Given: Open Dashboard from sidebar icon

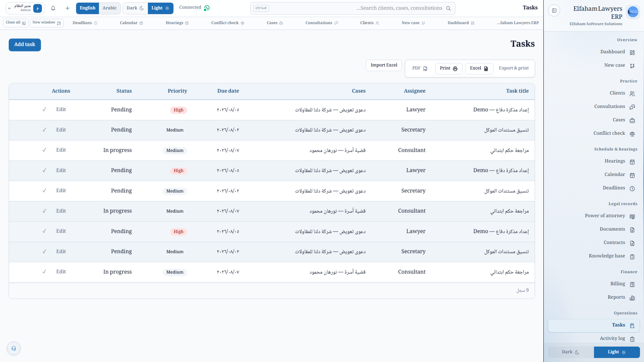Looking at the screenshot, I should point(632,53).
